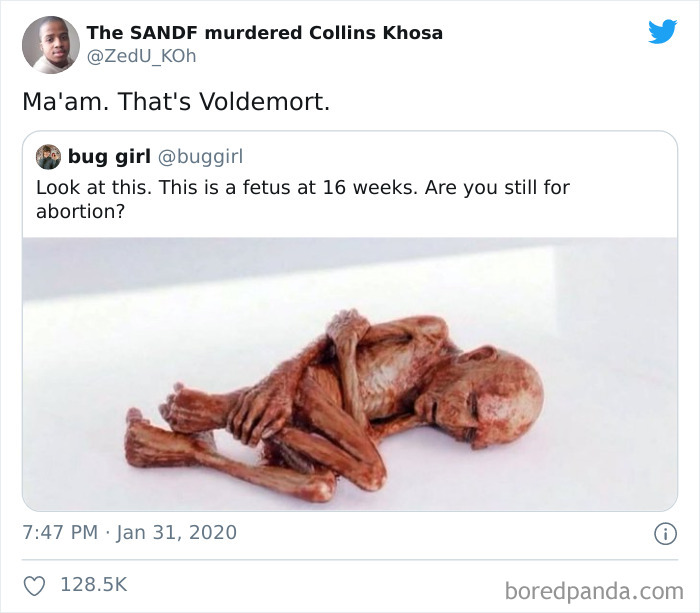Open the 'bug girl' author name
700x613 pixels.
(109, 156)
